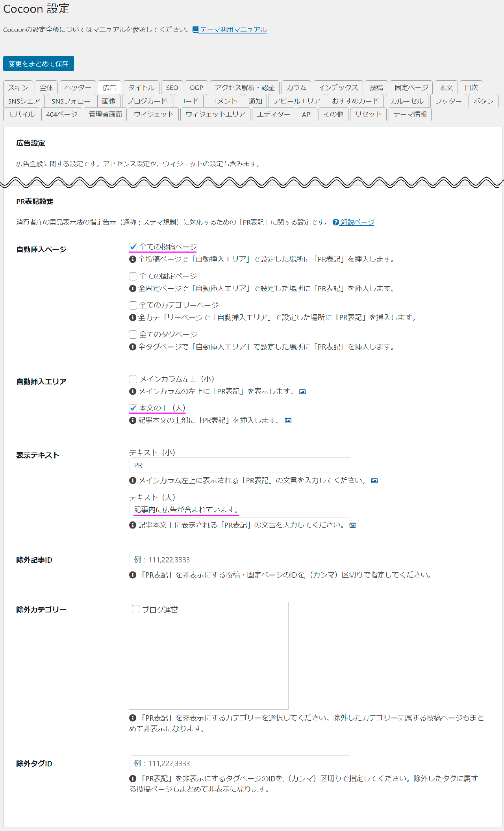
Task: Open the メインカラム左上 preview image icon
Action: (x=302, y=391)
